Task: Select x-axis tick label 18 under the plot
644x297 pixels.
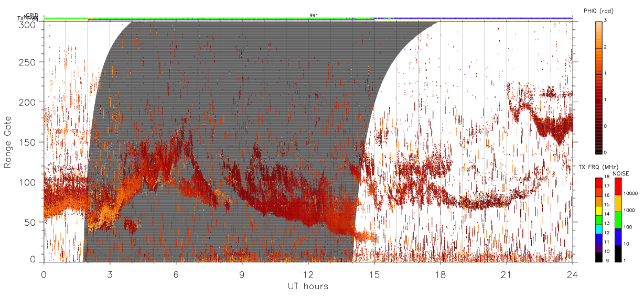Action: (441, 274)
